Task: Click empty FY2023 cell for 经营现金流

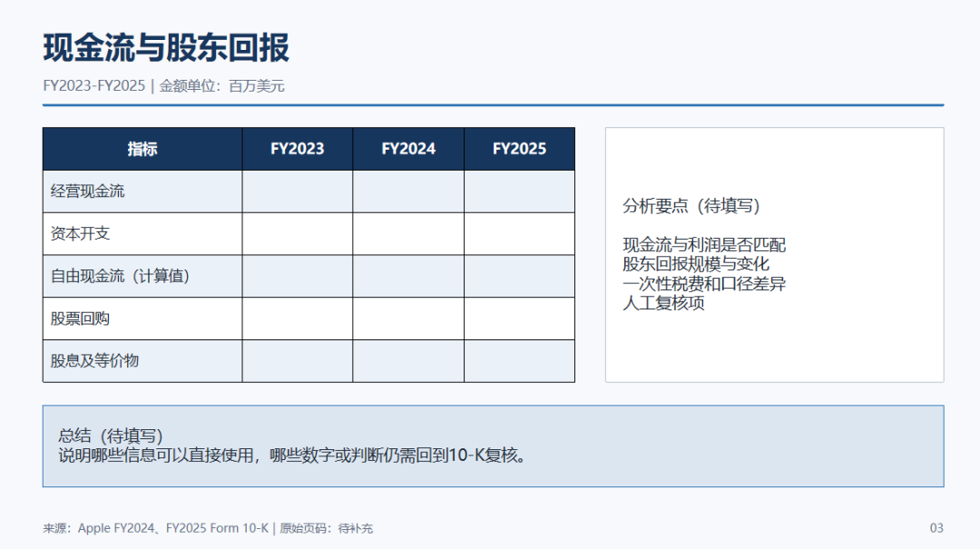Action: [x=298, y=191]
